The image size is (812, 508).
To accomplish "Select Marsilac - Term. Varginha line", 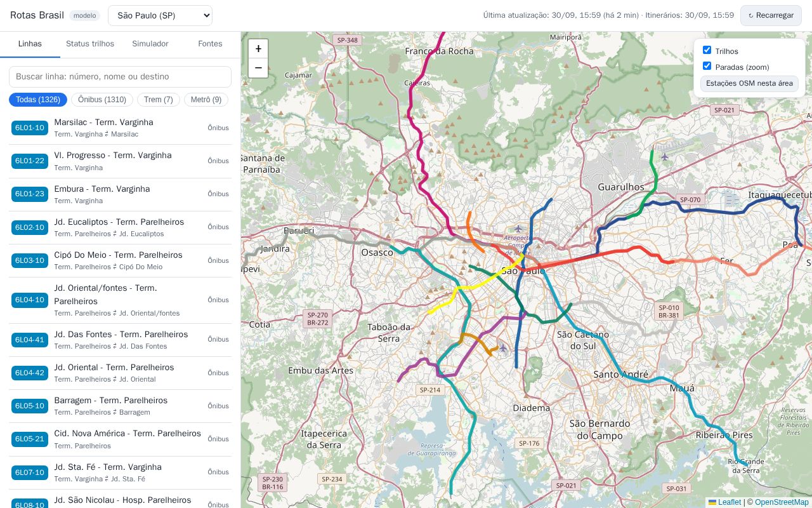I will (121, 128).
